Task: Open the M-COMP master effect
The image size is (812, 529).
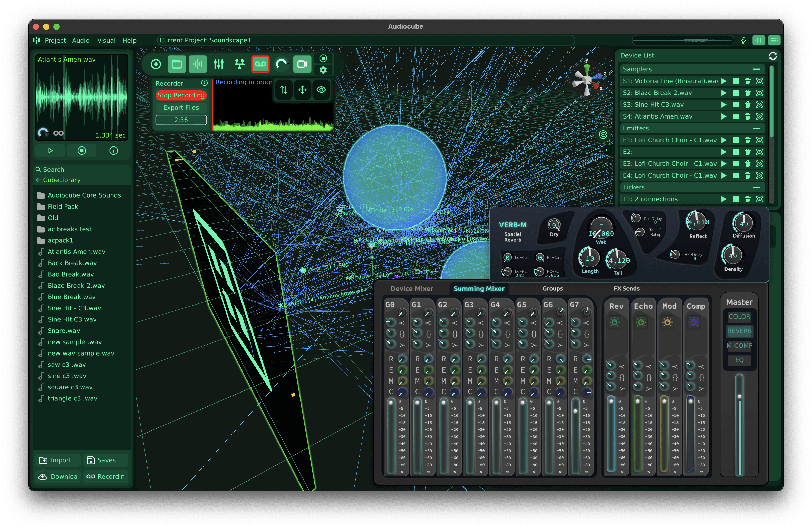Action: click(x=739, y=346)
